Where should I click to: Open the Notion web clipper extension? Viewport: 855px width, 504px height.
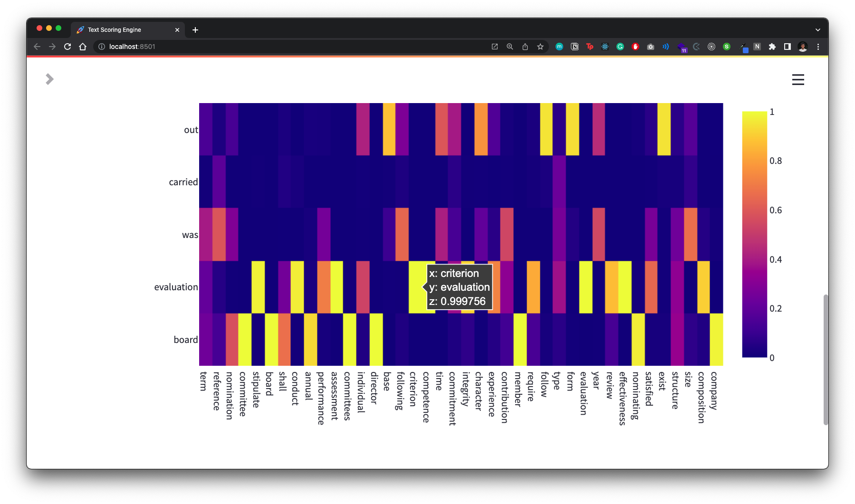pyautogui.click(x=575, y=47)
